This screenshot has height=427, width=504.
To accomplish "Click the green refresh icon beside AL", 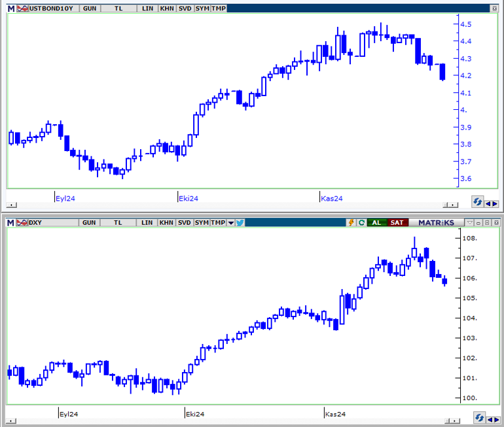I will (x=361, y=223).
